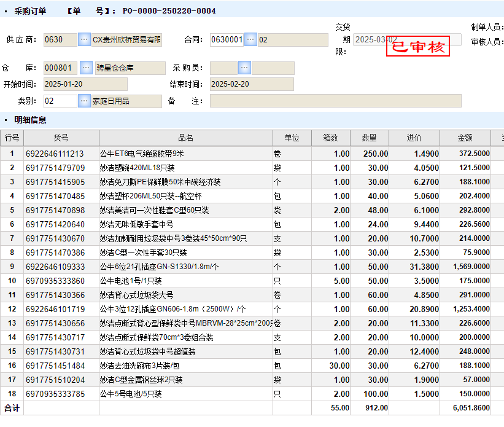Screen dimensions: 504x427
Task: Click row number 12 in the 行号 column
Action: pos(12,309)
